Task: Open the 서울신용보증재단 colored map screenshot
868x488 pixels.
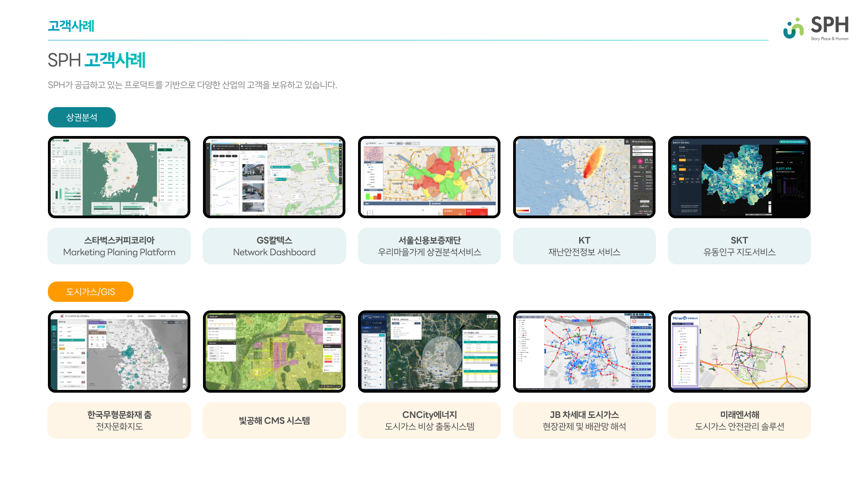Action: pyautogui.click(x=429, y=177)
